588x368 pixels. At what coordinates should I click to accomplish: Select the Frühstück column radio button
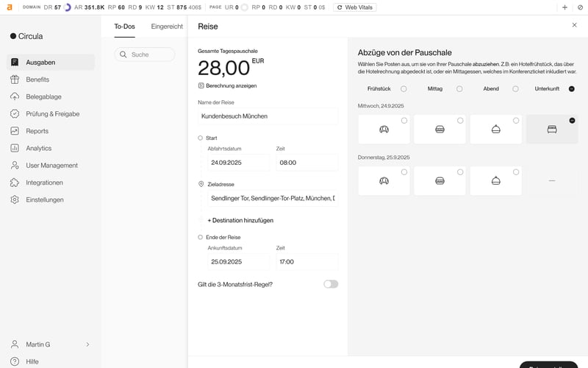pos(404,89)
